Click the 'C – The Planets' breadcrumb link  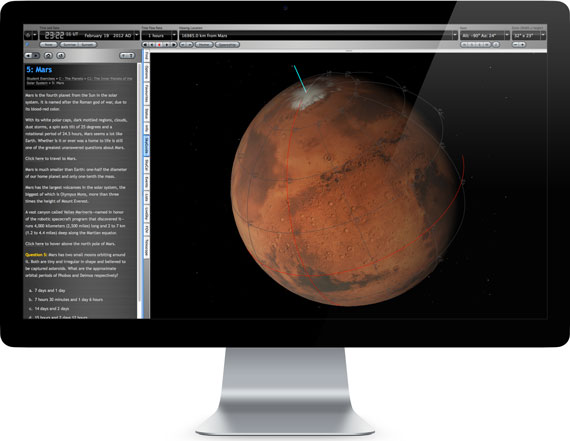[x=71, y=79]
